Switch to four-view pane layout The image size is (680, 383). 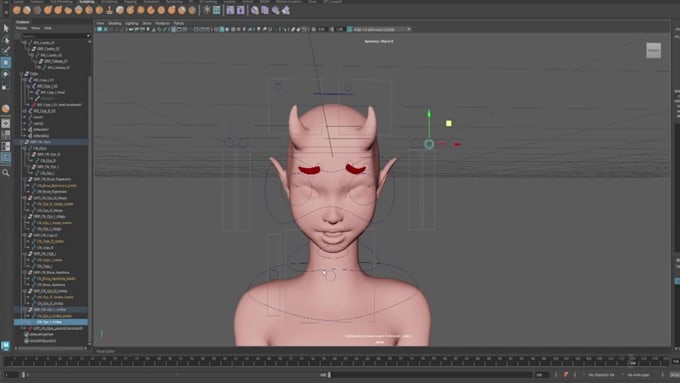tap(6, 135)
